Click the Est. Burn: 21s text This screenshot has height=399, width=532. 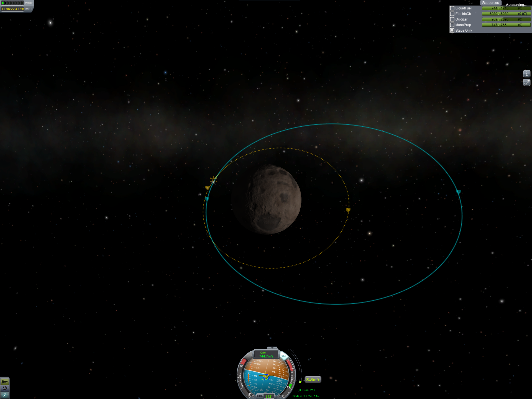[306, 390]
